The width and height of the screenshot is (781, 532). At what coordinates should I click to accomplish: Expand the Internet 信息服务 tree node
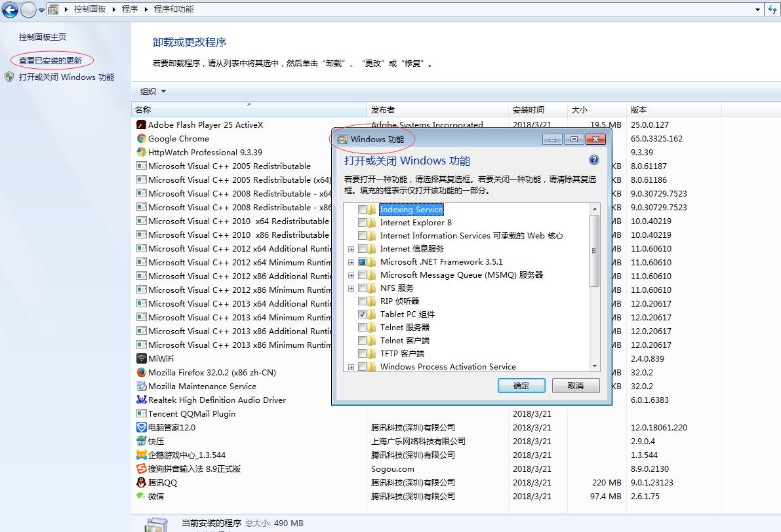tap(351, 249)
